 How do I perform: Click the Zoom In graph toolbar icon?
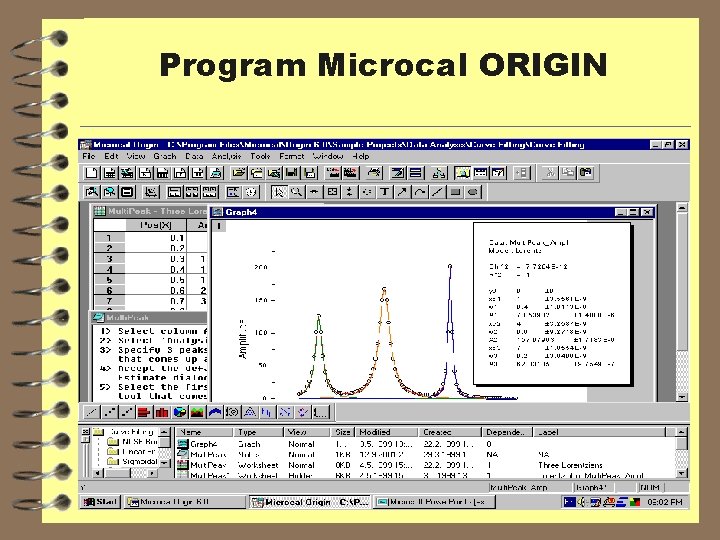[x=92, y=192]
